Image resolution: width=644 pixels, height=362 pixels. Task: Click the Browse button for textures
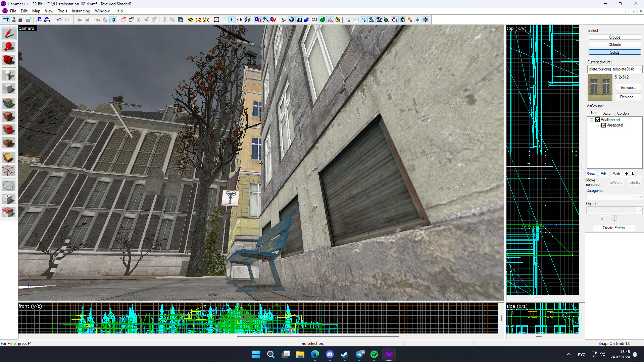(628, 87)
